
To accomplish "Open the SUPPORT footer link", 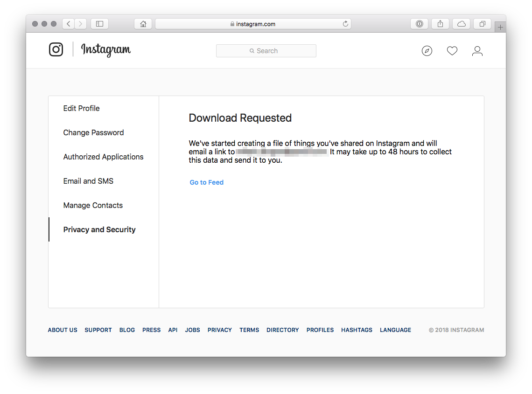I will [98, 330].
